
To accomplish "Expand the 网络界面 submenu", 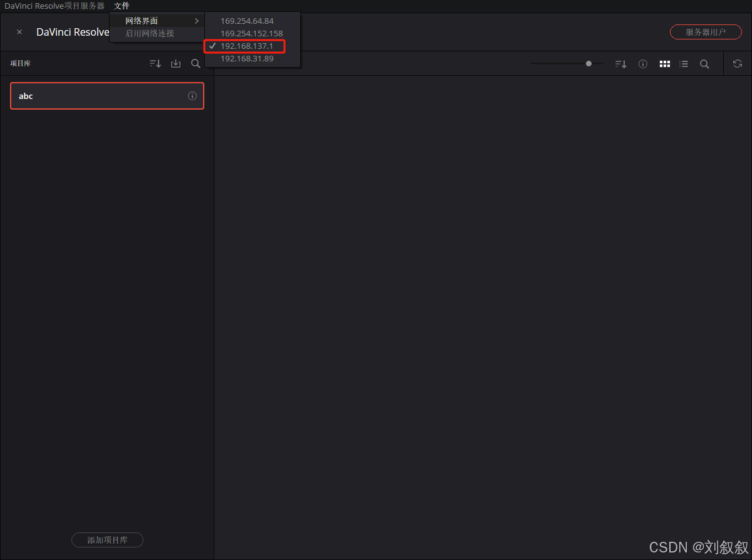I will pos(156,21).
